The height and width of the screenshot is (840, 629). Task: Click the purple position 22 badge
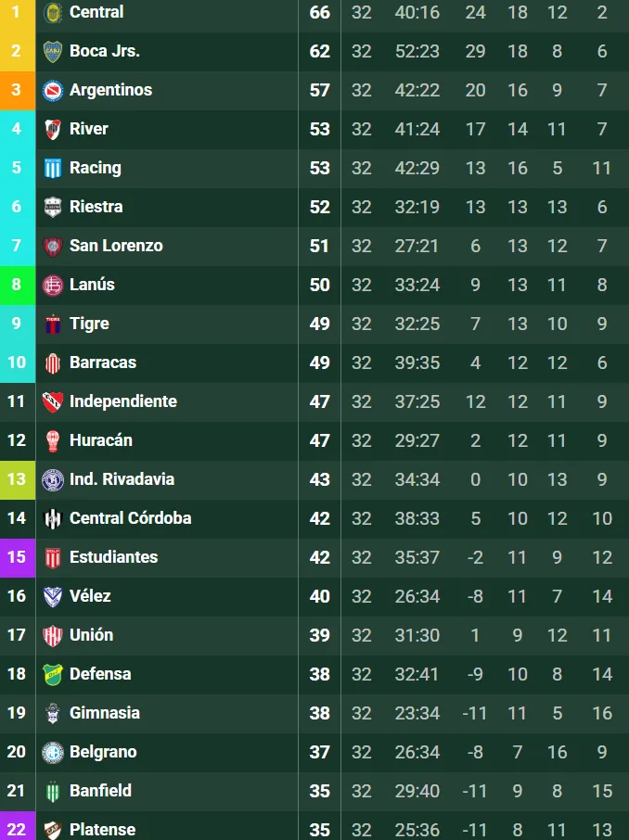click(17, 829)
